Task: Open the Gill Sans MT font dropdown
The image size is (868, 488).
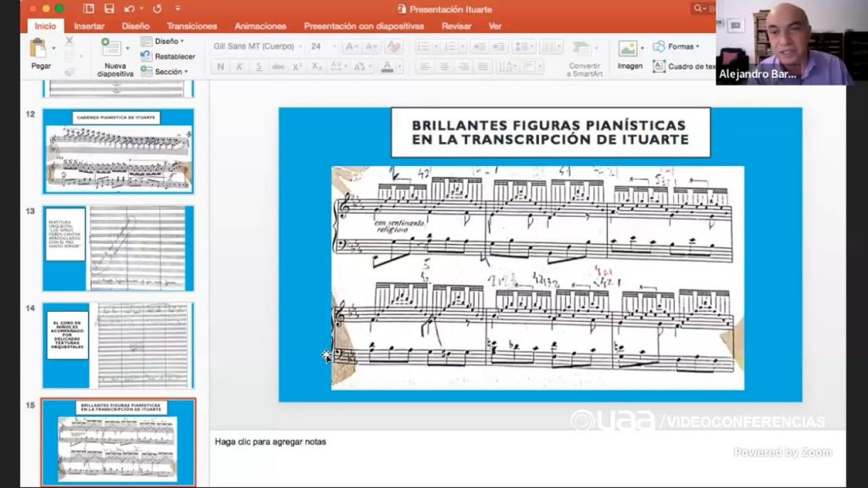Action: [301, 47]
